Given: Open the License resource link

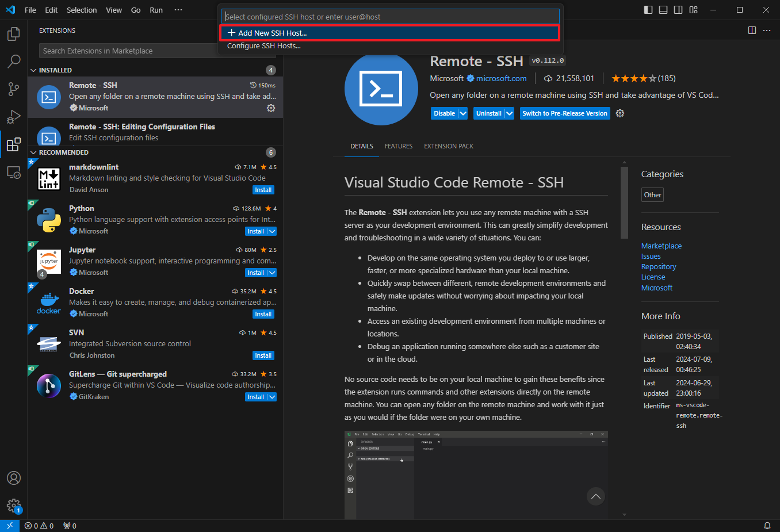Looking at the screenshot, I should (653, 277).
